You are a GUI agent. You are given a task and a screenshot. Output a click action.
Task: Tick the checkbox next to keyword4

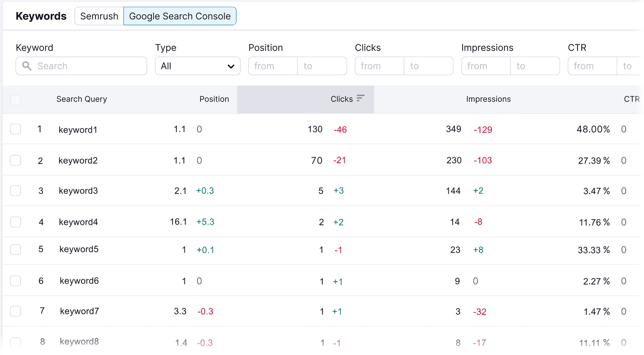coord(16,222)
